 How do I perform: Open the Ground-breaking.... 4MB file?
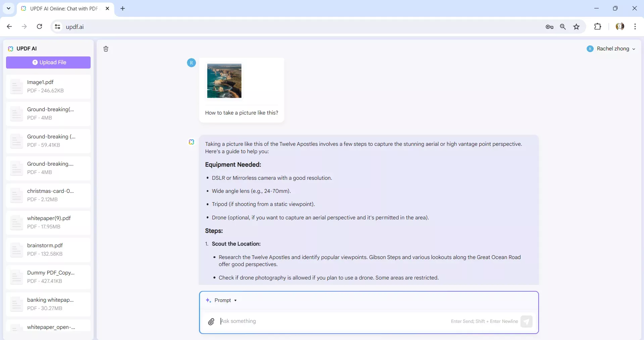[48, 168]
